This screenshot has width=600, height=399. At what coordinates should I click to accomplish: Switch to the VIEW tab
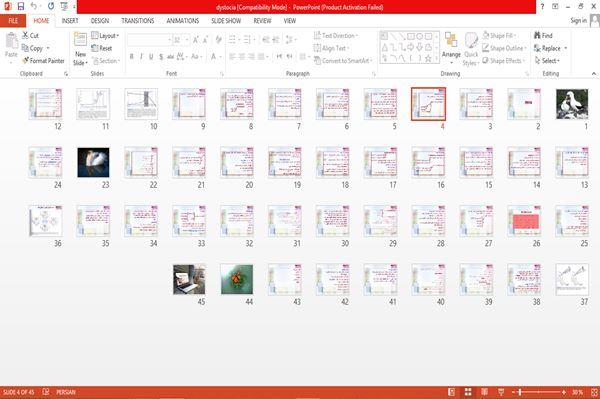290,21
